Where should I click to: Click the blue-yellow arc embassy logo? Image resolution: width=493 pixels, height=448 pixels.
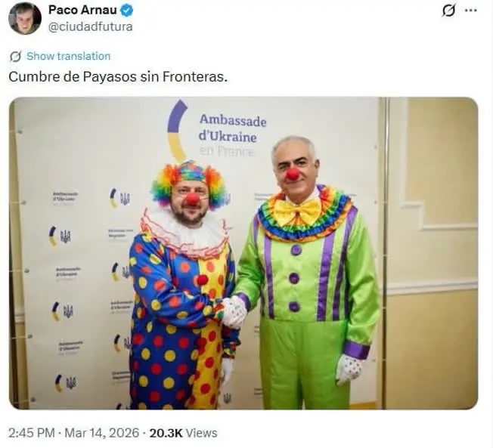(x=177, y=130)
